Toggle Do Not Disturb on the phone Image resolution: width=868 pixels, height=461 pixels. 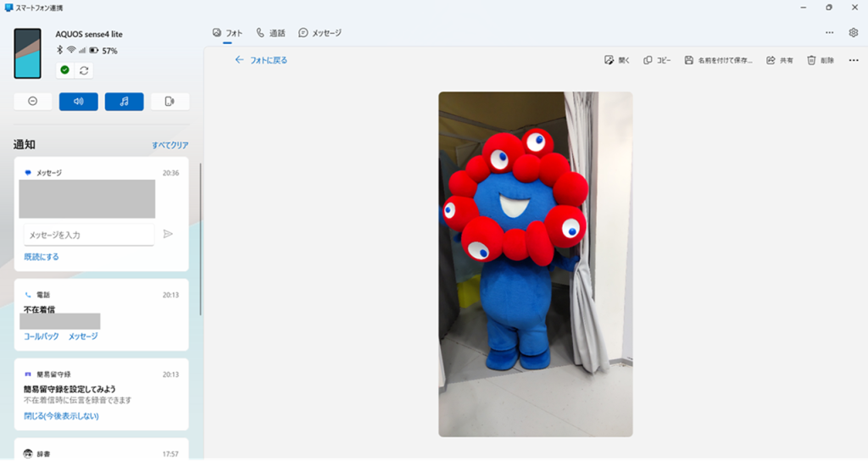coord(33,102)
